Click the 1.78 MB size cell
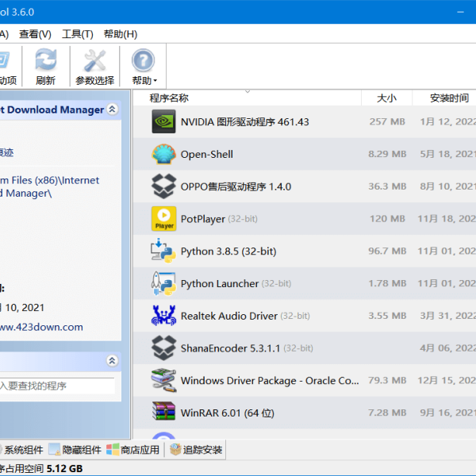This screenshot has height=476, width=476. tap(387, 283)
